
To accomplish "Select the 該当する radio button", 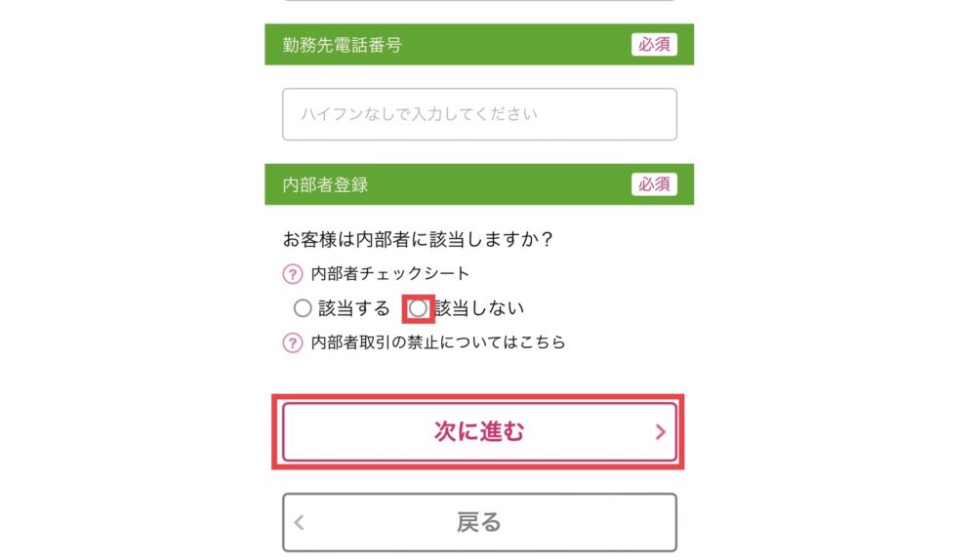I will click(303, 308).
